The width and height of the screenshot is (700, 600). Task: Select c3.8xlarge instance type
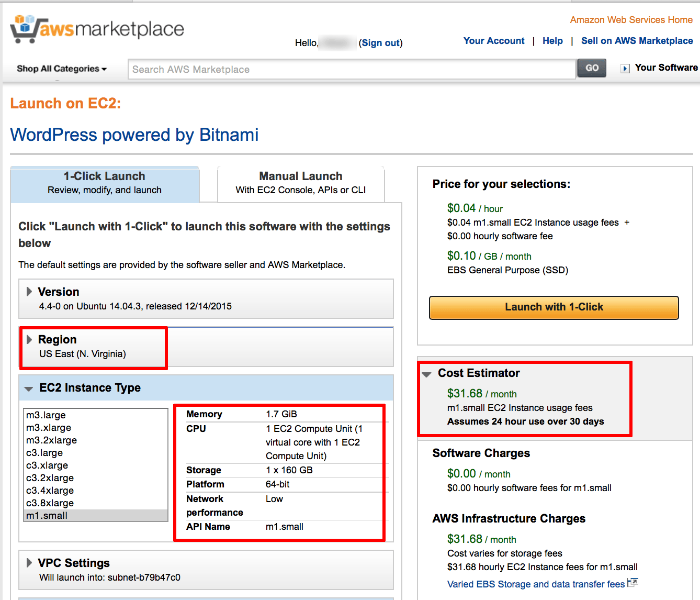point(95,503)
